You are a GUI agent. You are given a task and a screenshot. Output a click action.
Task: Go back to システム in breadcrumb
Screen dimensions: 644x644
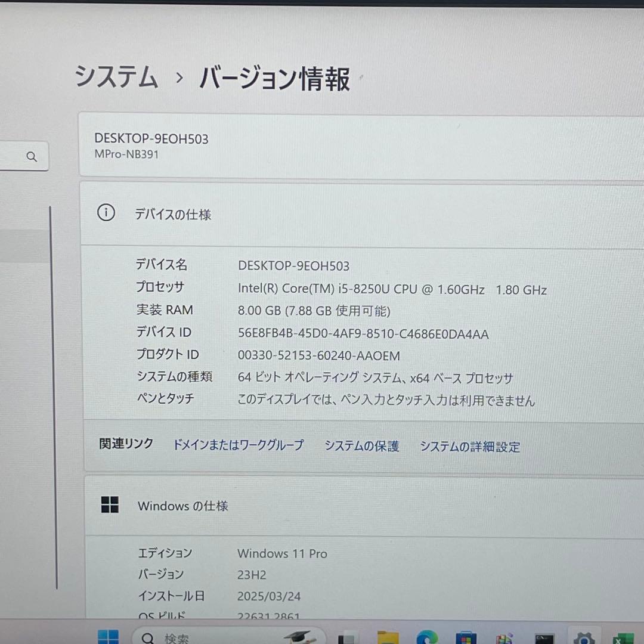pos(116,76)
